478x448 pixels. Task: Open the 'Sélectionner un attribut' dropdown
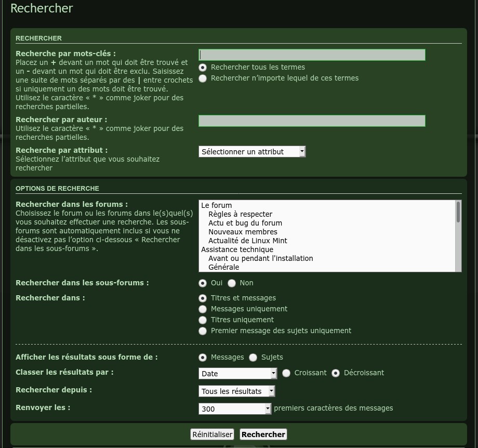coord(252,152)
